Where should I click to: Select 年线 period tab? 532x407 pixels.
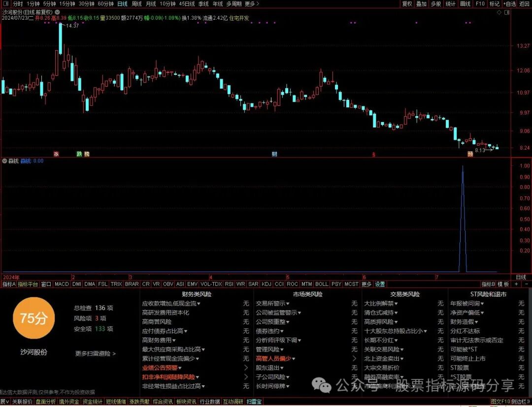click(x=218, y=4)
